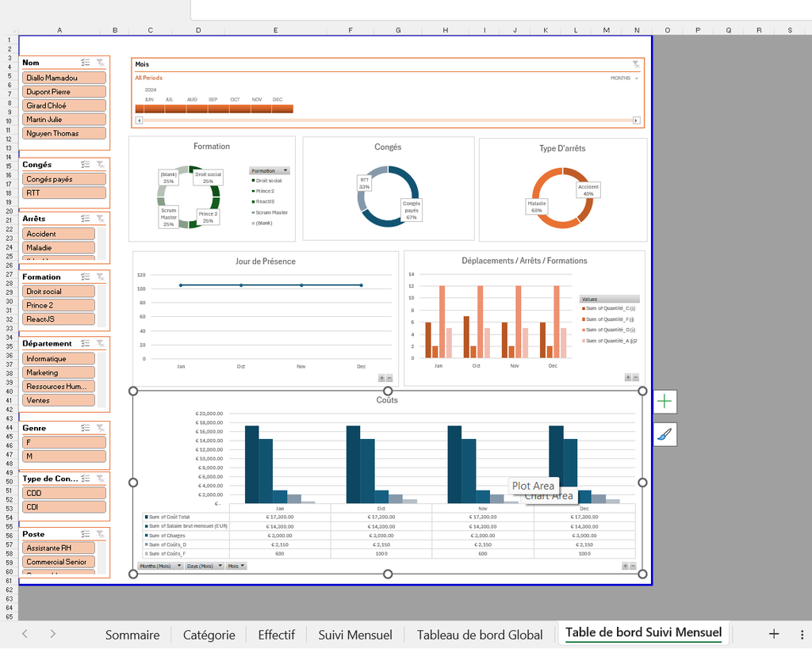812x649 pixels.
Task: Select Martin Julie in the Nom slicer
Action: pyautogui.click(x=63, y=119)
